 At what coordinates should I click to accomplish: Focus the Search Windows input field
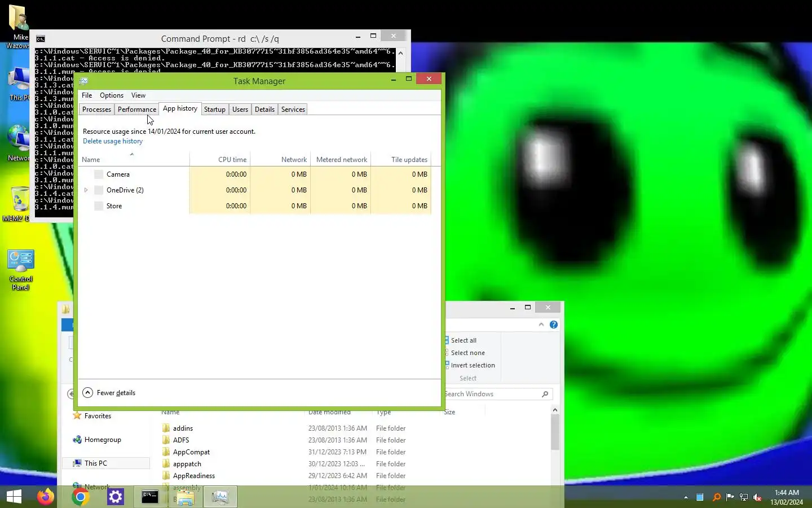[492, 394]
